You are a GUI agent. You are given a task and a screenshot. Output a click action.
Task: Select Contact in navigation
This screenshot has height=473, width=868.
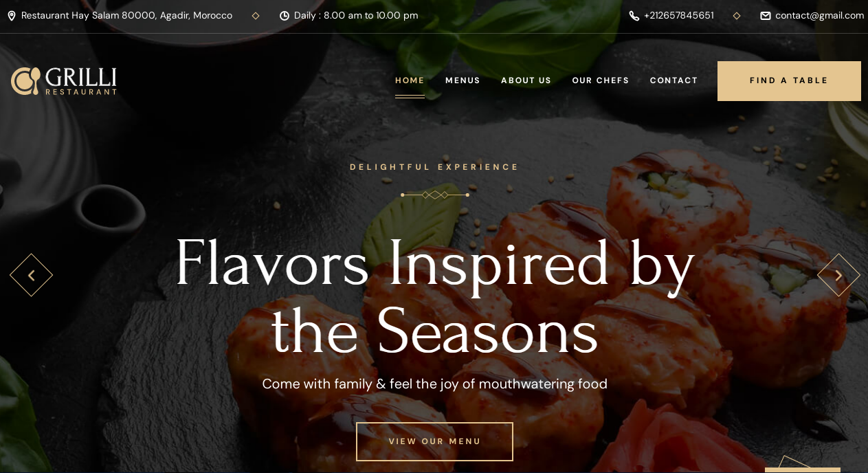674,80
